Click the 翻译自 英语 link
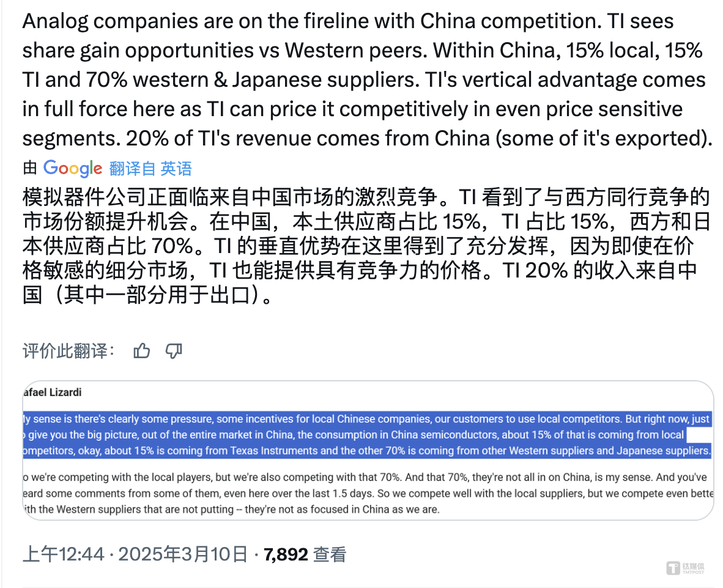723x588 pixels. point(150,169)
